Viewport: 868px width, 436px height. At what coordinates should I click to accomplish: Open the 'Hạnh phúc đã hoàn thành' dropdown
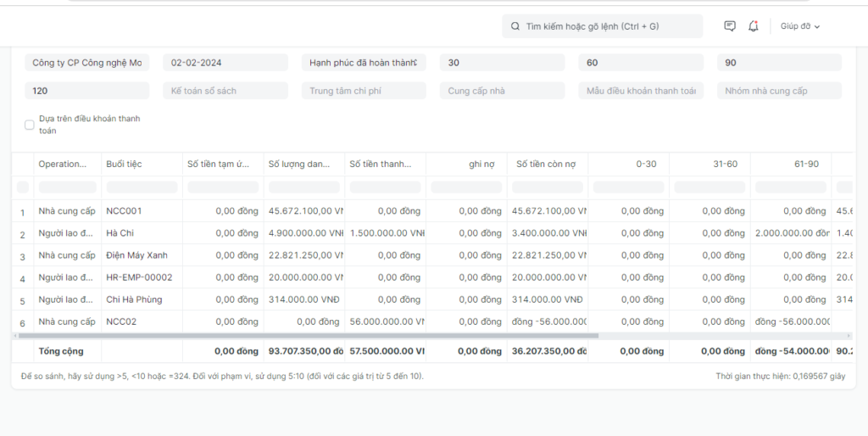(x=364, y=63)
